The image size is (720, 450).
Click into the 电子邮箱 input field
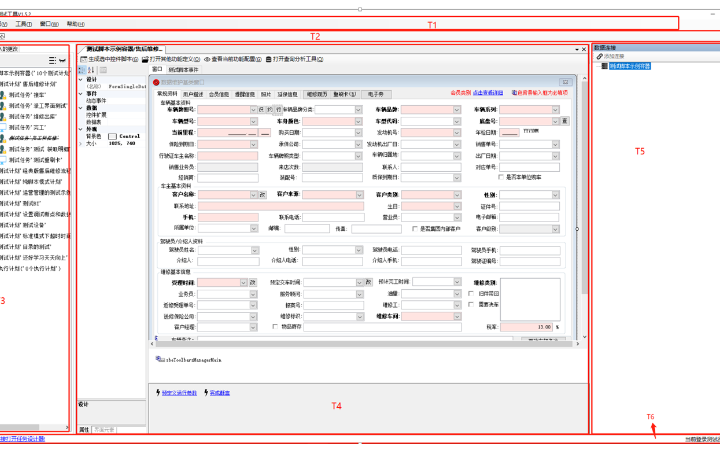(529, 217)
